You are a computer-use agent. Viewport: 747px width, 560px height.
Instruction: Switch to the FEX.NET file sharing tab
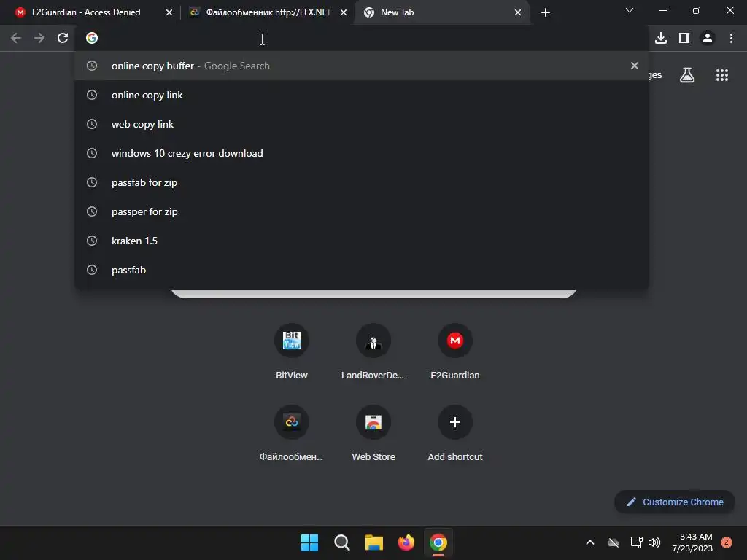(x=267, y=12)
